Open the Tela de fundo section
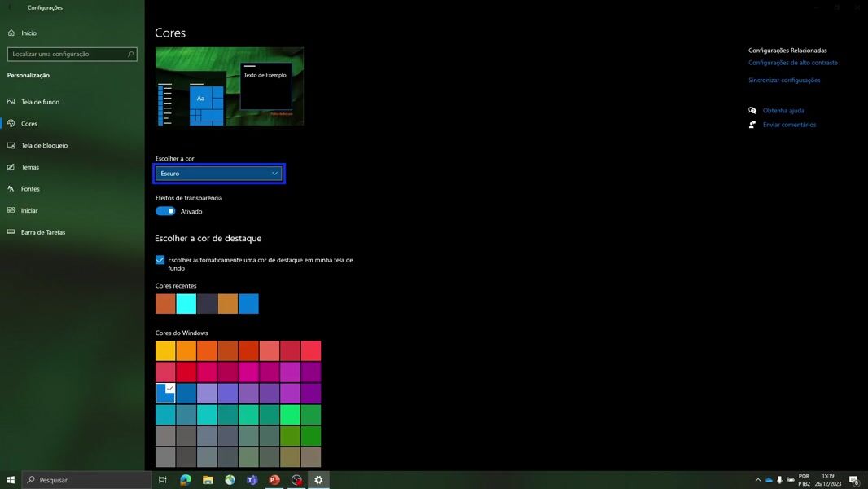The width and height of the screenshot is (868, 489). click(x=40, y=102)
